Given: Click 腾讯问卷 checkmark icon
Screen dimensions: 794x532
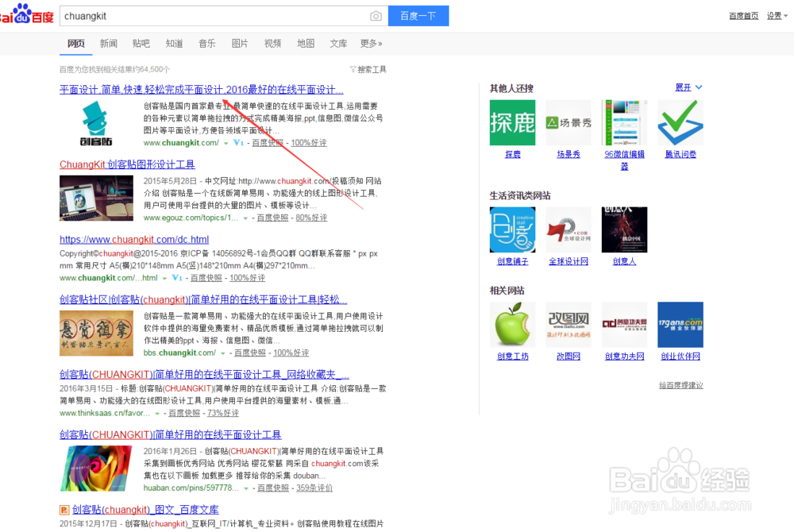Looking at the screenshot, I should (680, 122).
